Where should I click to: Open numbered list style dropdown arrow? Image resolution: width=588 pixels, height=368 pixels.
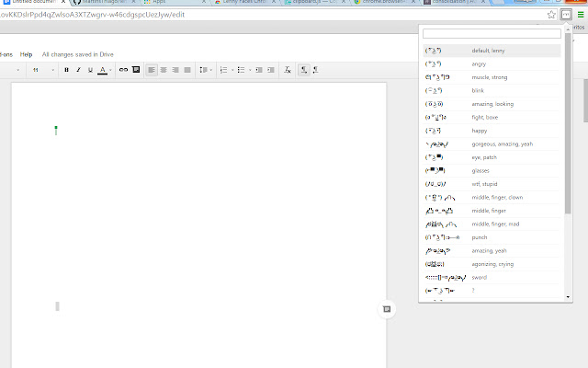(x=232, y=70)
